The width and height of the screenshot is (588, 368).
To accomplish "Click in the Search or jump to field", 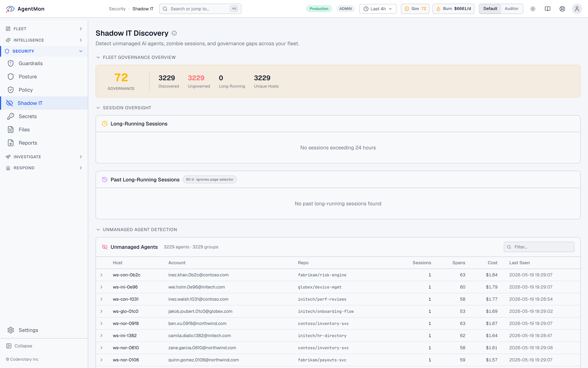I will click(x=200, y=9).
